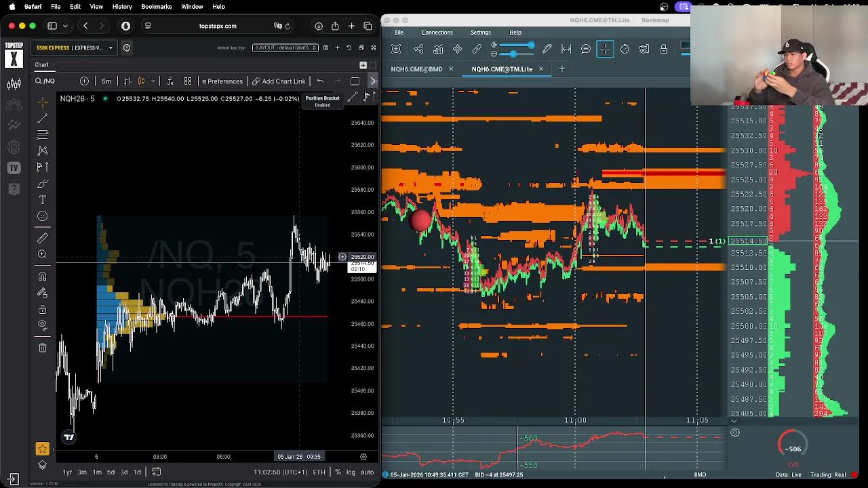Click Bookmap link chain icon
868x488 pixels.
[477, 49]
